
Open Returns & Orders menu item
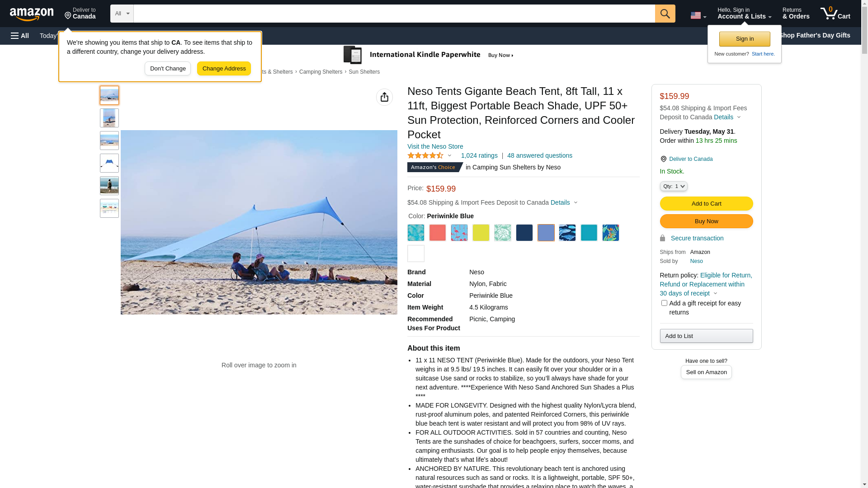point(796,14)
